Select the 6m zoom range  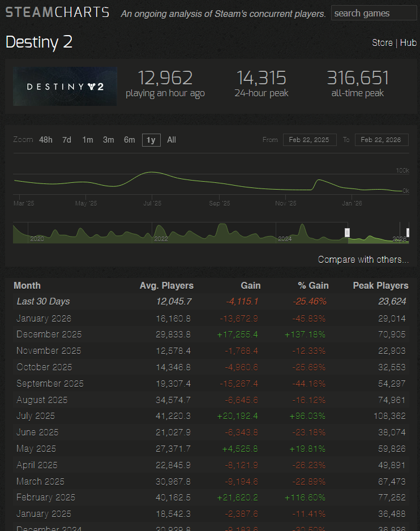point(130,140)
